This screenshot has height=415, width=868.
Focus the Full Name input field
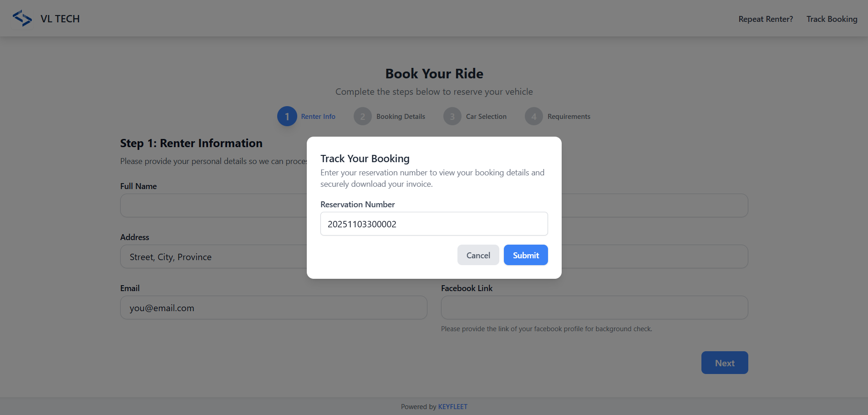[x=213, y=206]
